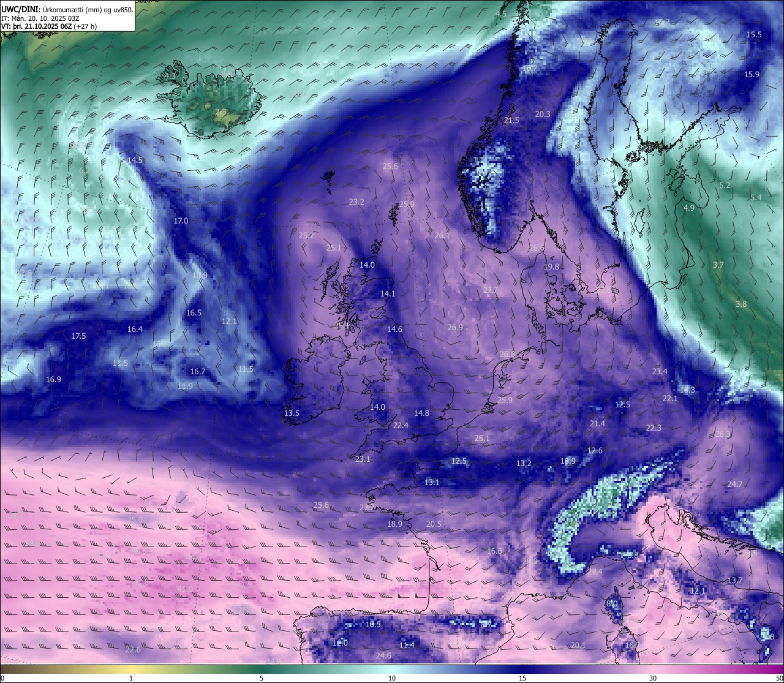Image resolution: width=784 pixels, height=683 pixels.
Task: Select the color scale's 15 tick label
Action: [x=522, y=678]
